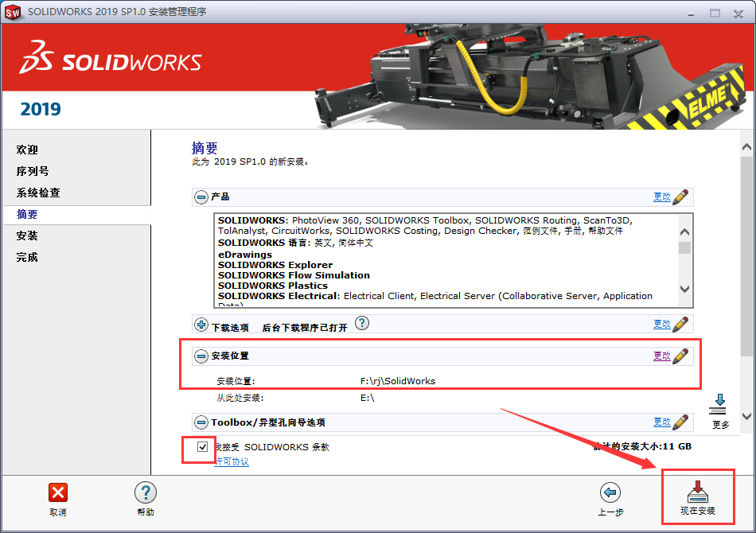Click the SOLIDWORKS Plastics entry
This screenshot has width=756, height=533.
coord(273,286)
